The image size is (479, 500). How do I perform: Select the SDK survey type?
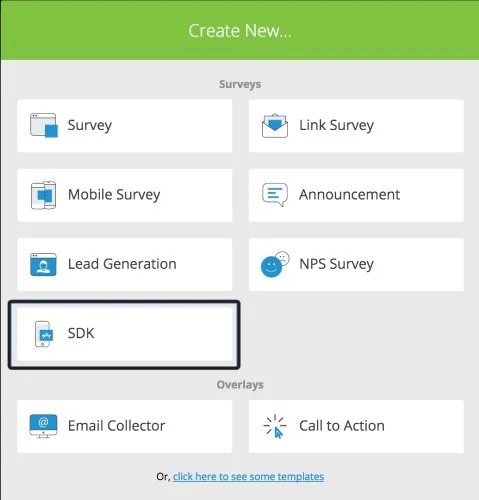(x=125, y=334)
